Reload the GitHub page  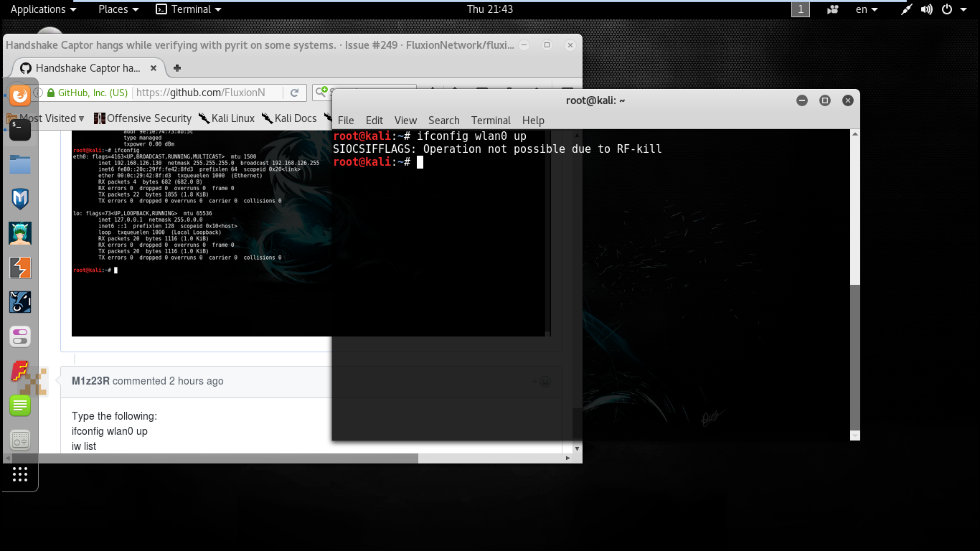[x=294, y=93]
